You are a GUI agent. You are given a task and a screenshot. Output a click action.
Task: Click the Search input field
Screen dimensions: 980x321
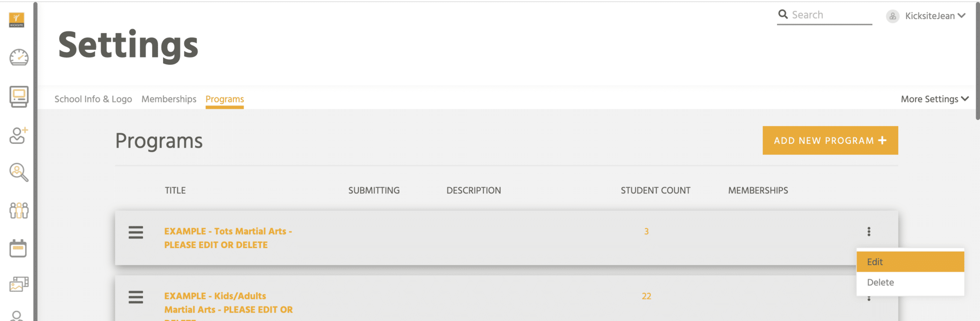[824, 15]
